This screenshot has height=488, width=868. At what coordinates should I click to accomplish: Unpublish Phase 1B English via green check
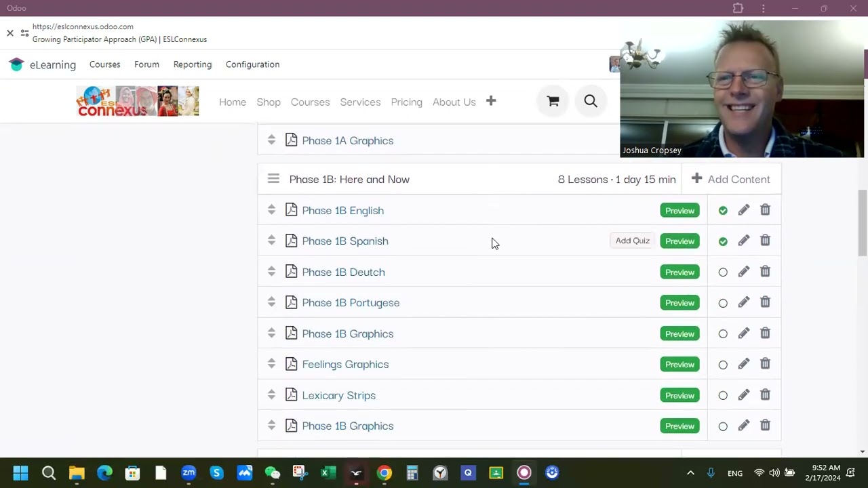pos(723,211)
